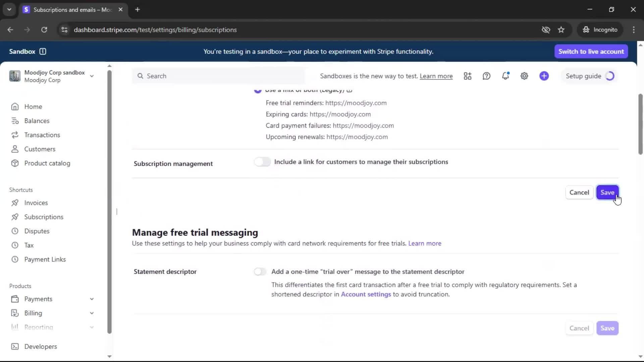Open the settings gear icon
The height and width of the screenshot is (362, 644).
pyautogui.click(x=524, y=76)
